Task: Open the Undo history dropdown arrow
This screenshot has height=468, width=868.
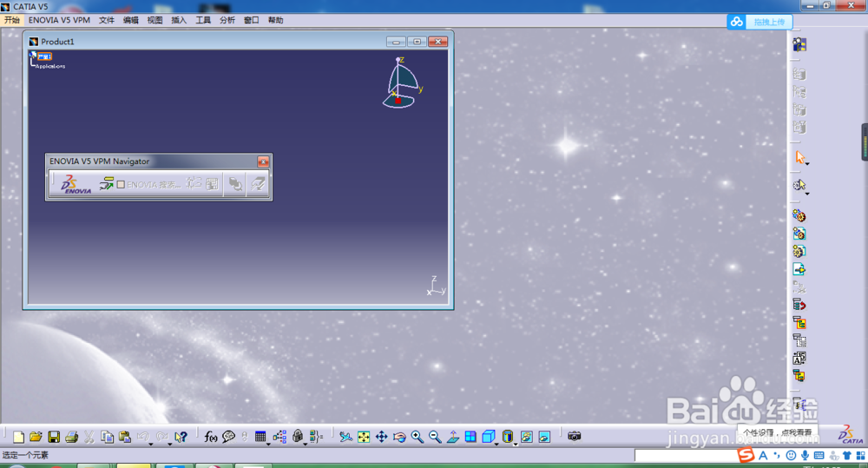Action: (150, 444)
